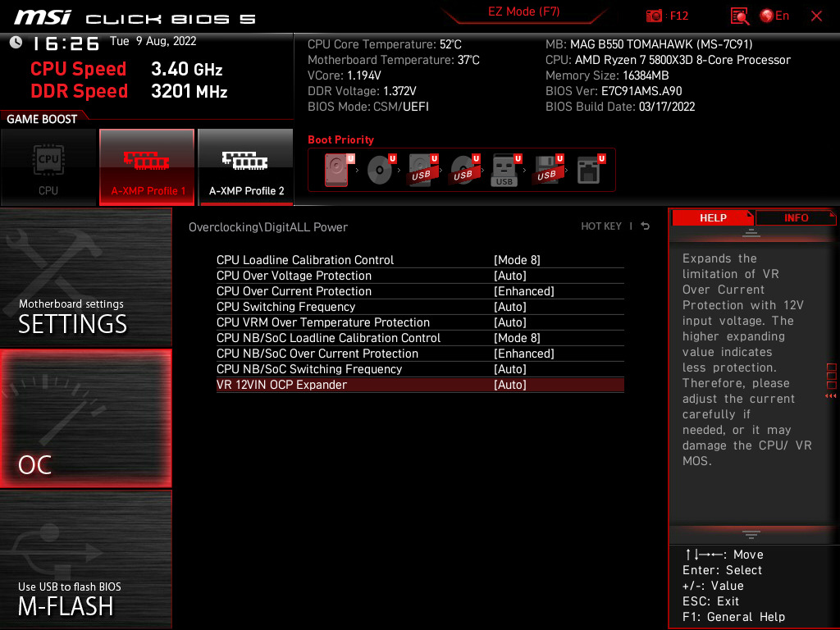Image resolution: width=840 pixels, height=630 pixels.
Task: Switch to EZ Mode (F7)
Action: 523,11
